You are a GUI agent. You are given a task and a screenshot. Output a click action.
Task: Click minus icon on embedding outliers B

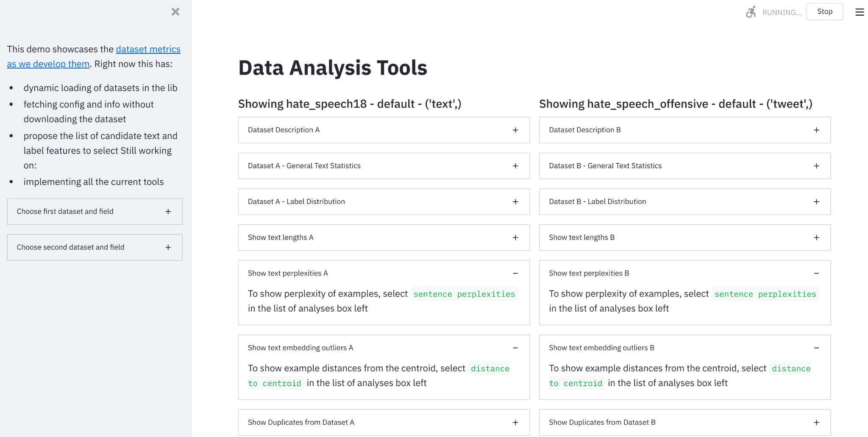[816, 348]
